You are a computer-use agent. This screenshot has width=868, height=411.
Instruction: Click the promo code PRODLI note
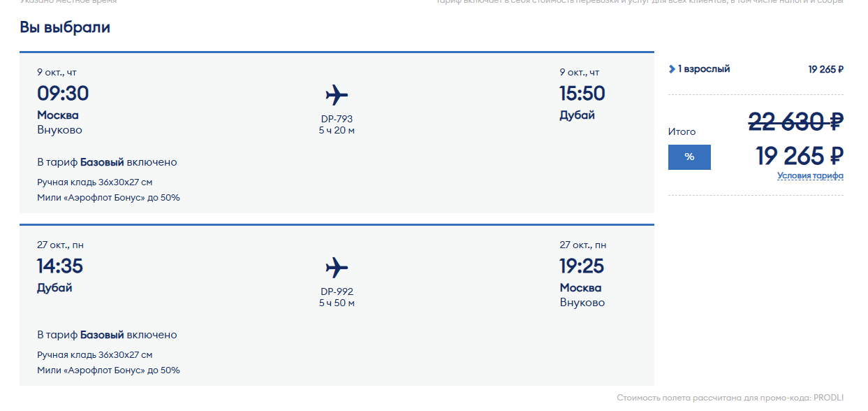coord(730,398)
